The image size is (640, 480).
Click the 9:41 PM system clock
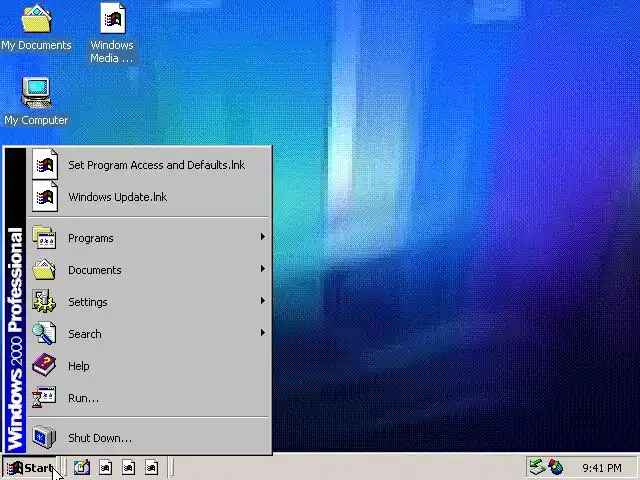click(x=602, y=468)
